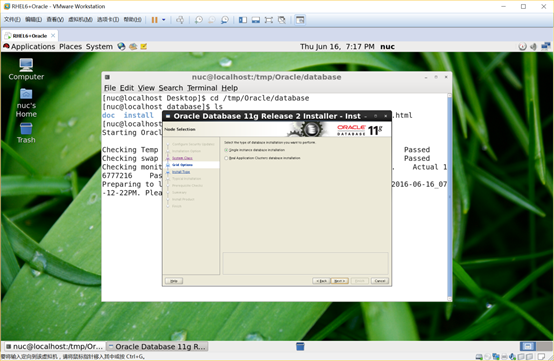Open the VMware 虚拟机 (VM) menu
554x361 pixels.
click(x=80, y=19)
